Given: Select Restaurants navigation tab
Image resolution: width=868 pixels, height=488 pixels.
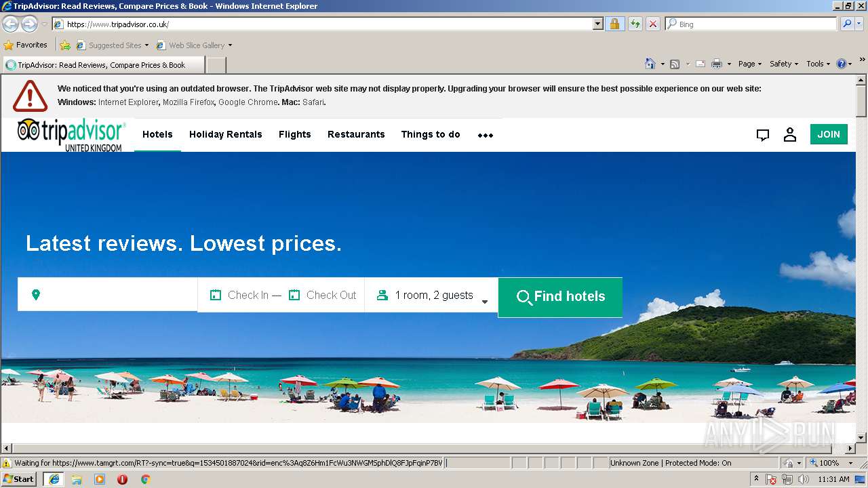Looking at the screenshot, I should 356,134.
